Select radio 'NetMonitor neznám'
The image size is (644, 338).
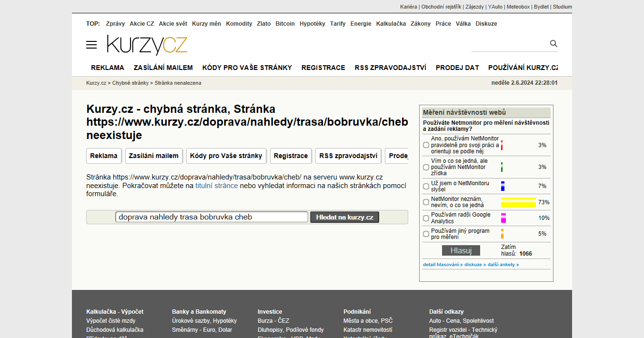[426, 202]
